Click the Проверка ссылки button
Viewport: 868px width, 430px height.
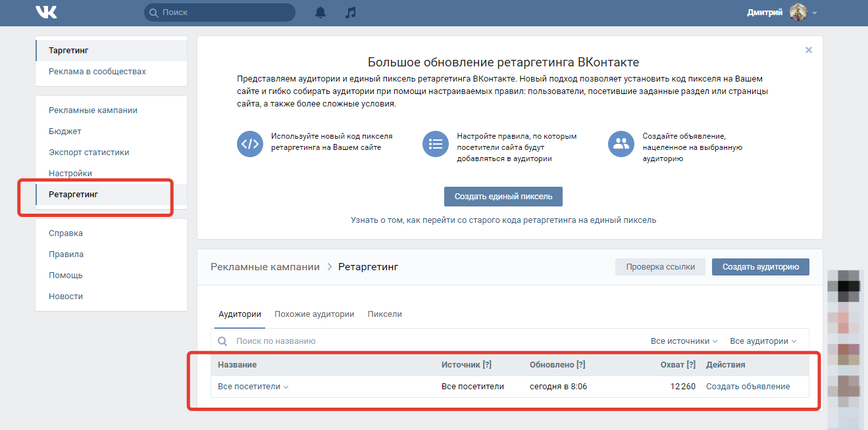(x=660, y=267)
